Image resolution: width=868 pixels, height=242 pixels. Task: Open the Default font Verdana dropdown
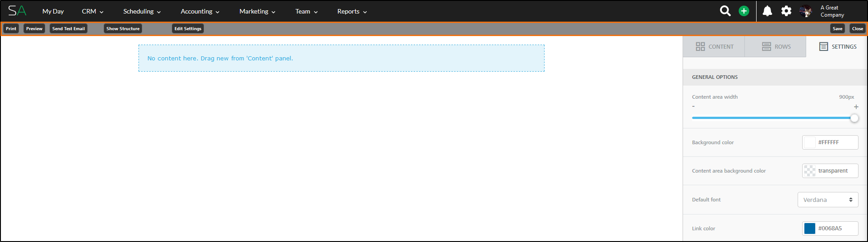[x=828, y=200]
